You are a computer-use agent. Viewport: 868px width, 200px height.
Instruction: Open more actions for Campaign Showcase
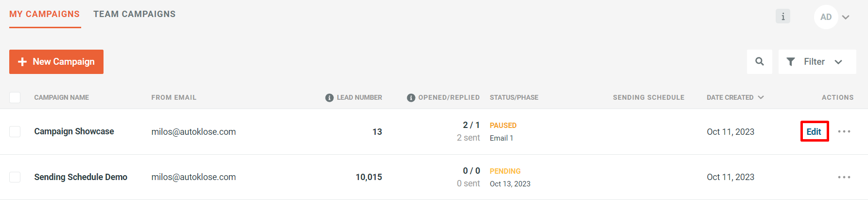pyautogui.click(x=844, y=132)
